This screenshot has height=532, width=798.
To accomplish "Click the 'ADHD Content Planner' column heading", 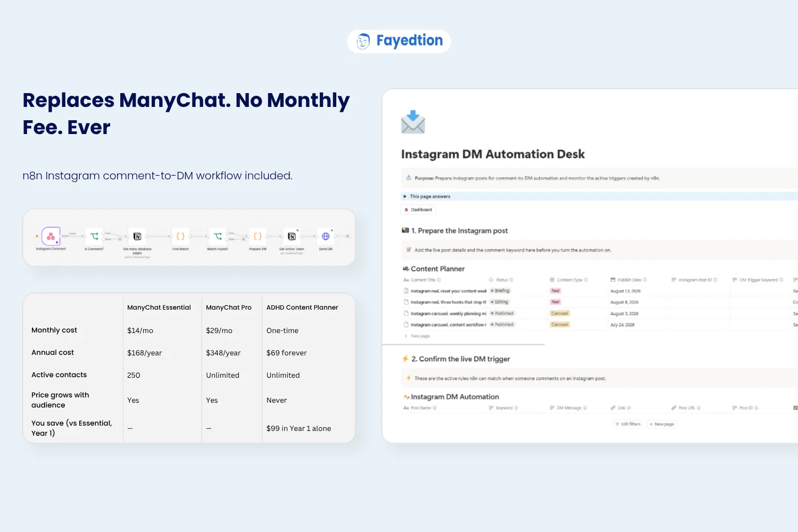I will coord(302,307).
